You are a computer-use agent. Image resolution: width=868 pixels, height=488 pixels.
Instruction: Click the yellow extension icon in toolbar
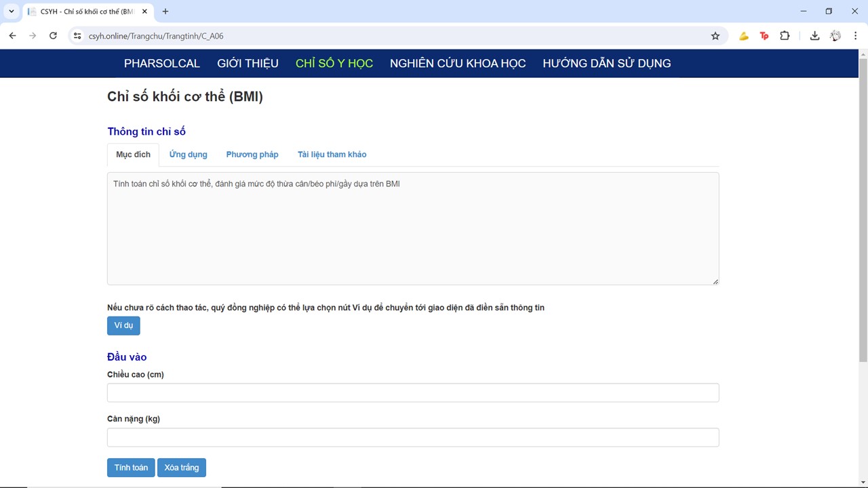744,36
